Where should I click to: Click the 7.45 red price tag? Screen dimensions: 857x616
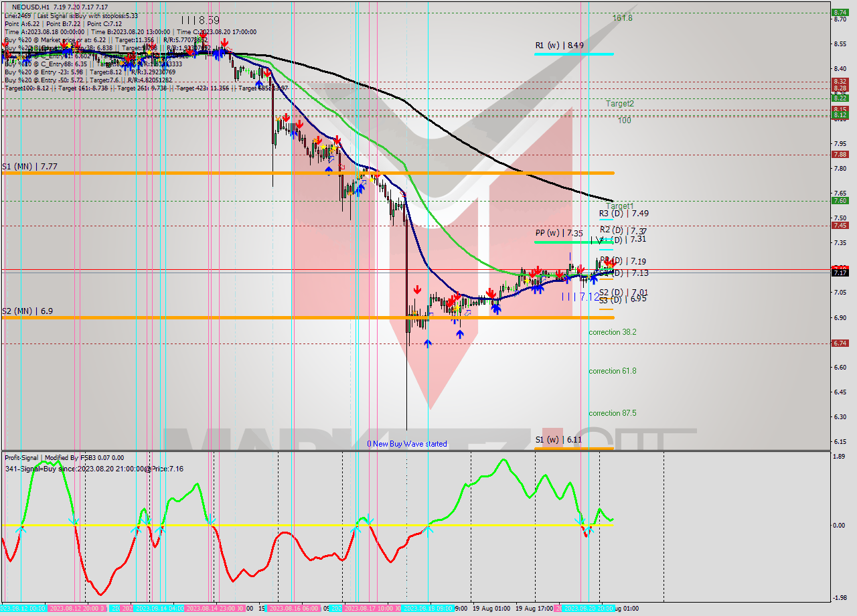coord(840,225)
